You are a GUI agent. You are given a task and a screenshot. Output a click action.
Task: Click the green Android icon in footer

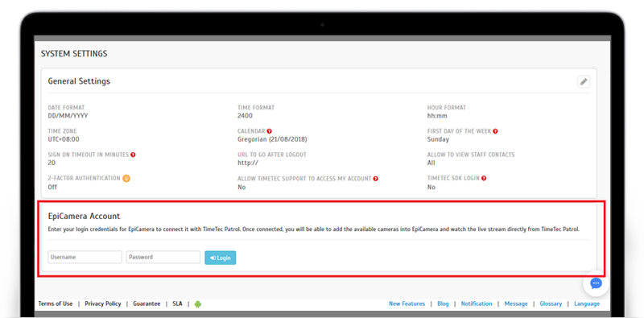[x=198, y=304]
